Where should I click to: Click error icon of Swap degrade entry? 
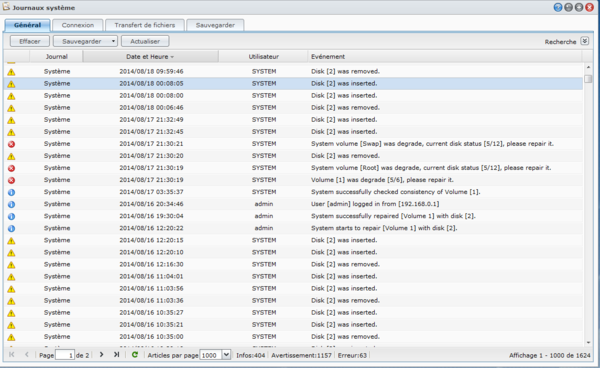tap(11, 144)
